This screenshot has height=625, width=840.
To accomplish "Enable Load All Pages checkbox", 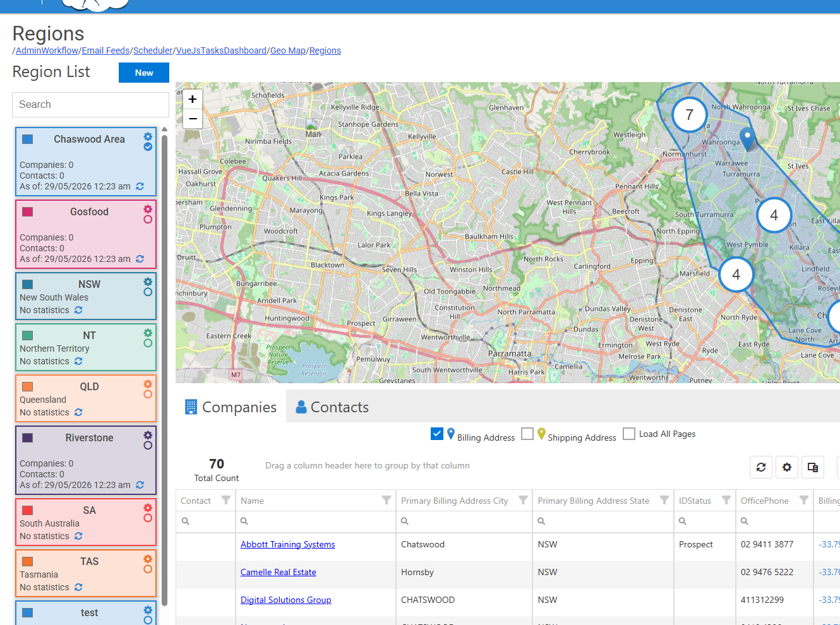I will tap(629, 434).
